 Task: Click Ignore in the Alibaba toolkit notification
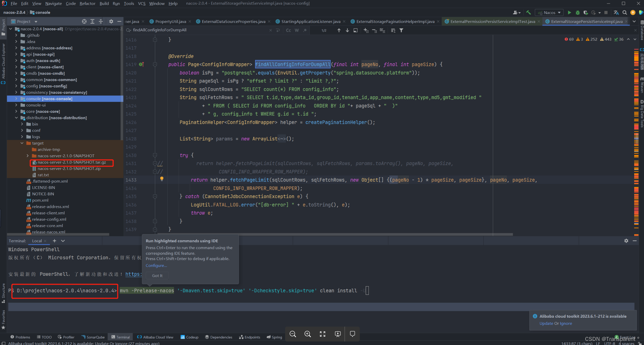566,323
